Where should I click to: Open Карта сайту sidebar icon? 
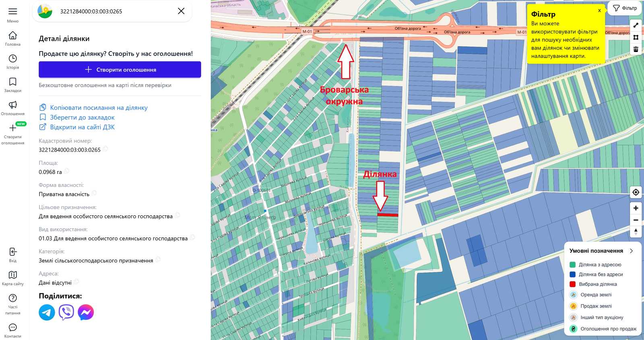pos(13,275)
